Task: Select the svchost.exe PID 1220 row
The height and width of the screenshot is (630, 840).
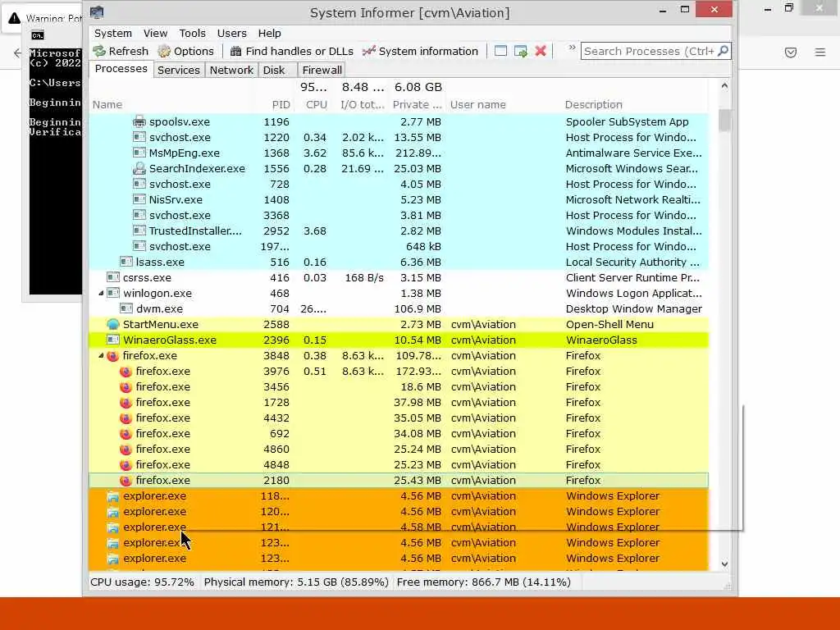Action: coord(399,138)
